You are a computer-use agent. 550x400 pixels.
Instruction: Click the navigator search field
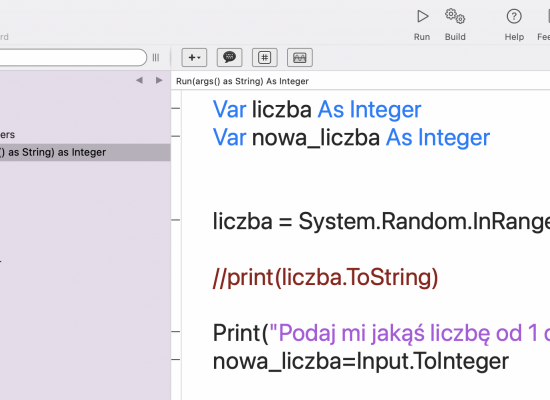(72, 57)
